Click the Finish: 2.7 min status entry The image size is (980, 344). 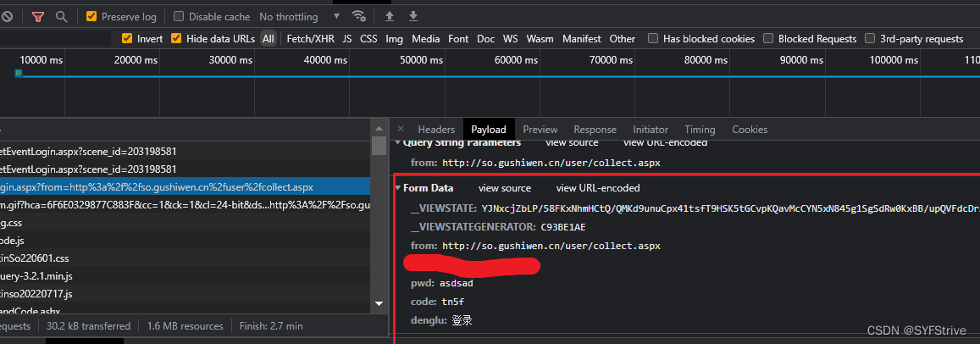coord(271,326)
